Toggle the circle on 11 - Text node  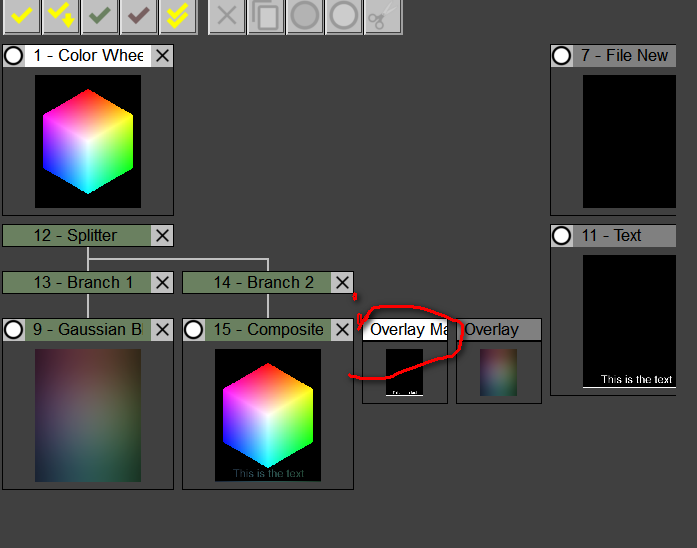[x=562, y=236]
